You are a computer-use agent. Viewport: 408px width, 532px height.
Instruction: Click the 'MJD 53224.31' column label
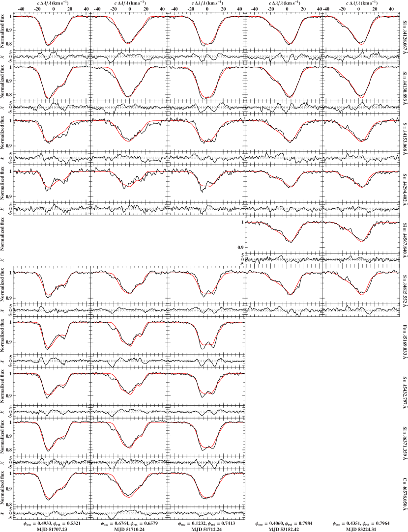pos(360,529)
